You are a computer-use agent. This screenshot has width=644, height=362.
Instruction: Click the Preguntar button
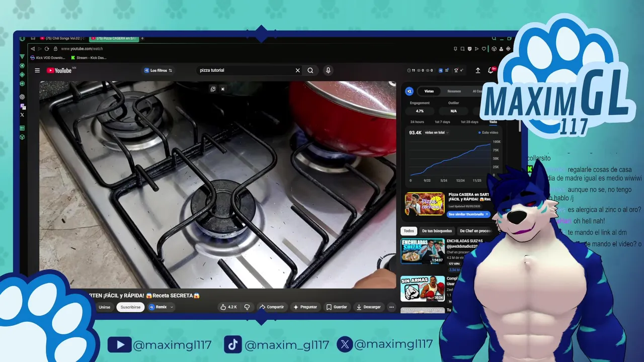pos(305,307)
